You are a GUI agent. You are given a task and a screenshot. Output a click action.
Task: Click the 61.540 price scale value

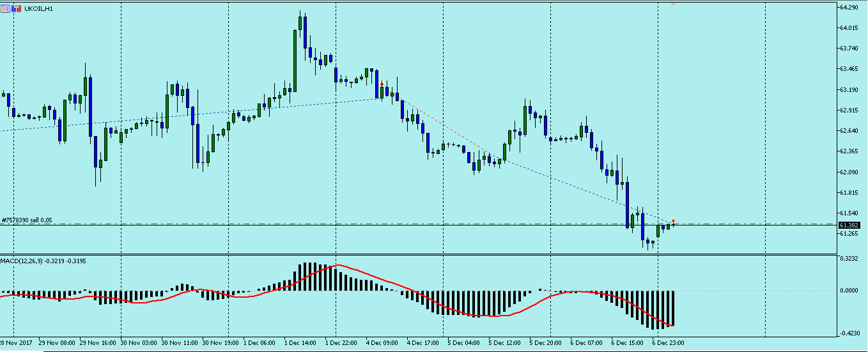(849, 213)
